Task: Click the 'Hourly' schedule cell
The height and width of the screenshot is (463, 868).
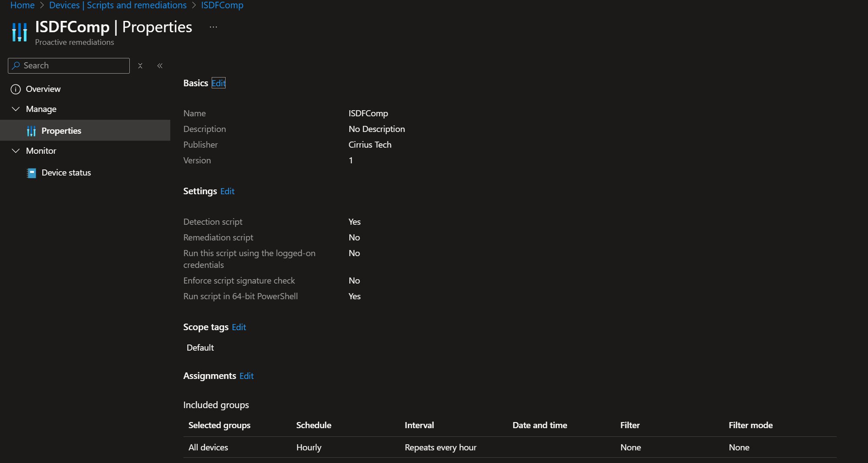Action: [309, 447]
